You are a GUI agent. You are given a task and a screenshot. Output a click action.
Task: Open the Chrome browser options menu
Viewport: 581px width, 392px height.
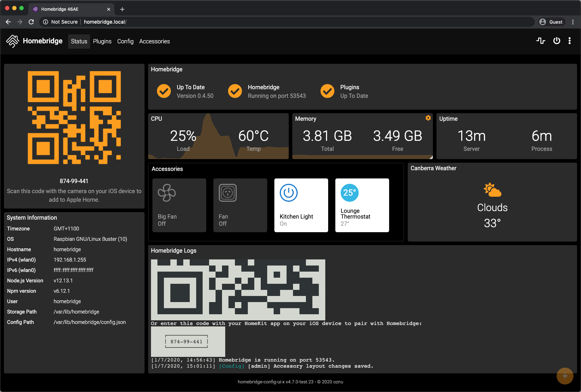point(573,22)
